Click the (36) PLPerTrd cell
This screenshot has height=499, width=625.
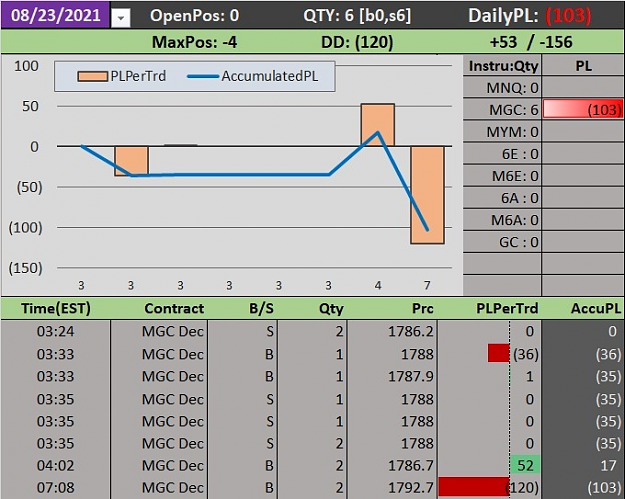[489, 354]
